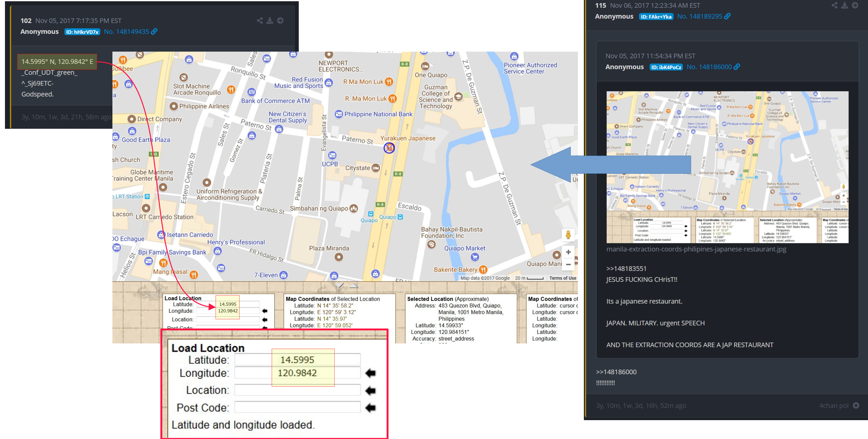Click the Bank of Commerce ATM icon
This screenshot has height=439, width=868.
tap(252, 92)
